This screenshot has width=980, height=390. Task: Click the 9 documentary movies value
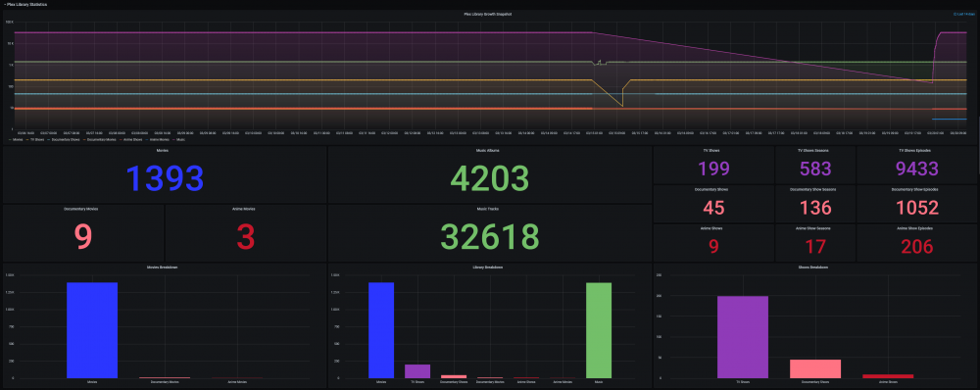(x=83, y=236)
